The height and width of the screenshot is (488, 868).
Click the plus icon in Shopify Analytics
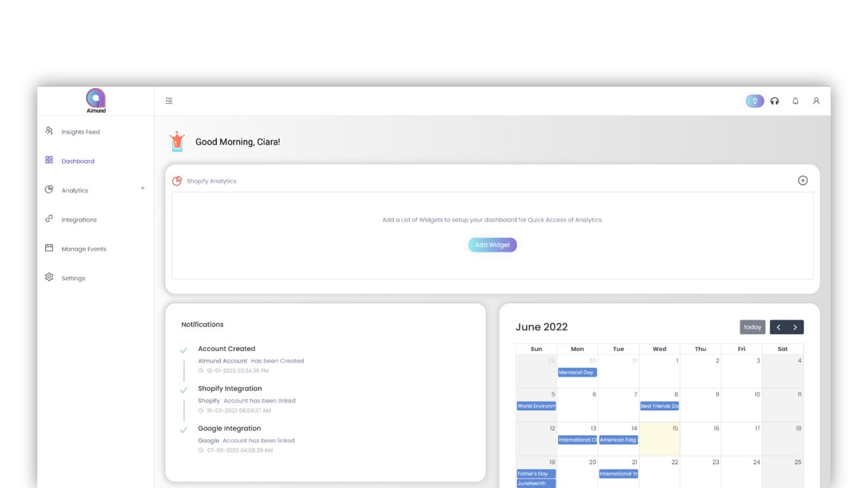(x=803, y=180)
